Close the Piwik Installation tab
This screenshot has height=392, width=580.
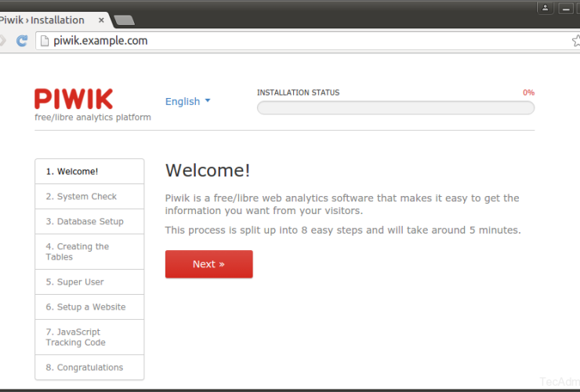100,20
